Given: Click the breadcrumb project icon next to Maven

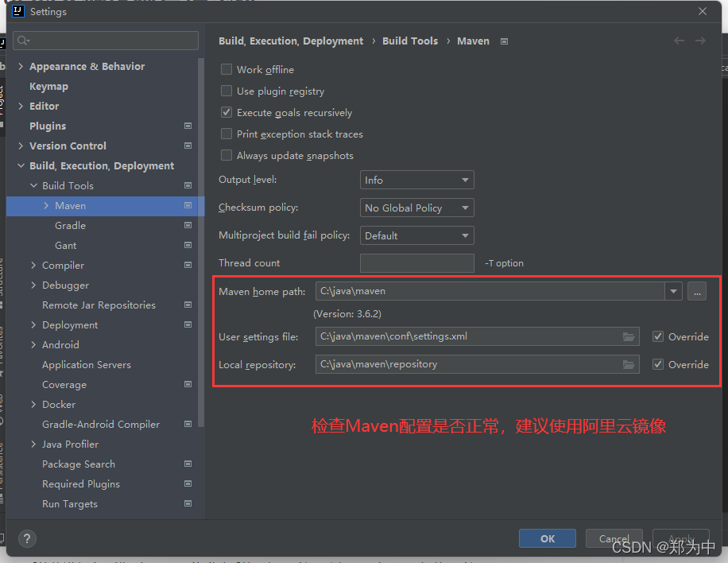Looking at the screenshot, I should (x=504, y=41).
